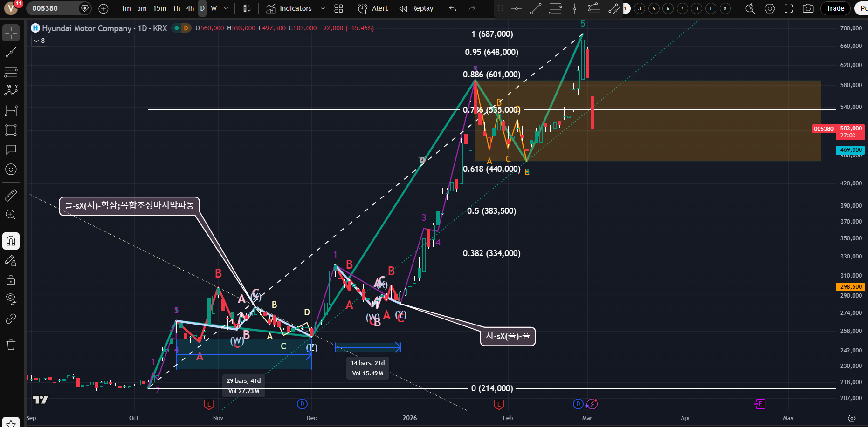Expand the timeframe interval dropdown arrow
This screenshot has height=427, width=868.
tap(227, 8)
